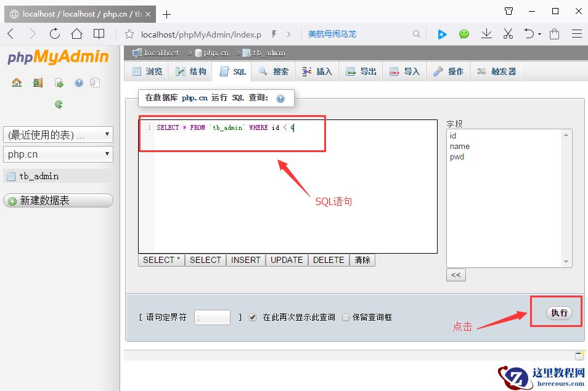
Task: Enable the retain query box checkbox
Action: point(346,317)
